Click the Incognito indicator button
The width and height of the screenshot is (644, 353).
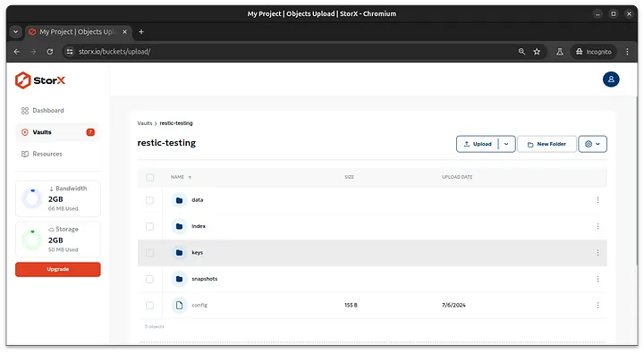[x=594, y=52]
